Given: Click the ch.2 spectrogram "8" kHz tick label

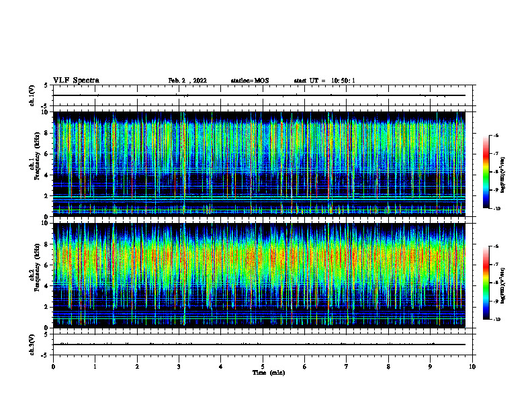Looking at the screenshot, I should click(46, 244).
